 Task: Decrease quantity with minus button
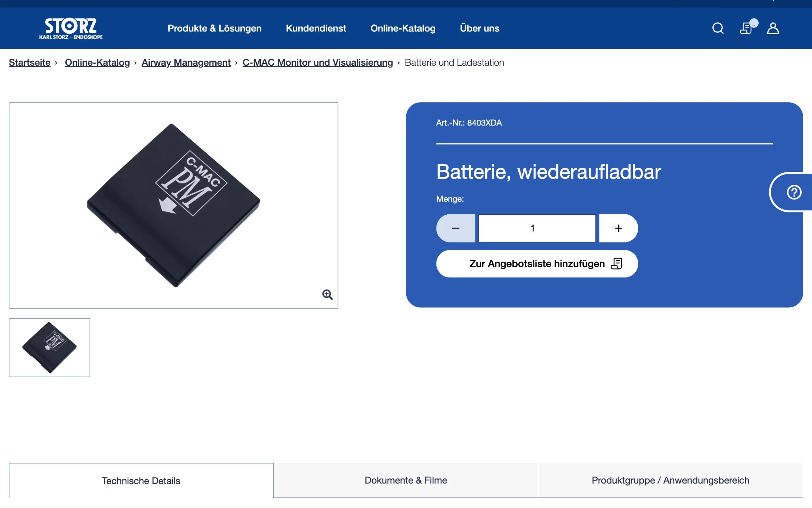point(455,228)
